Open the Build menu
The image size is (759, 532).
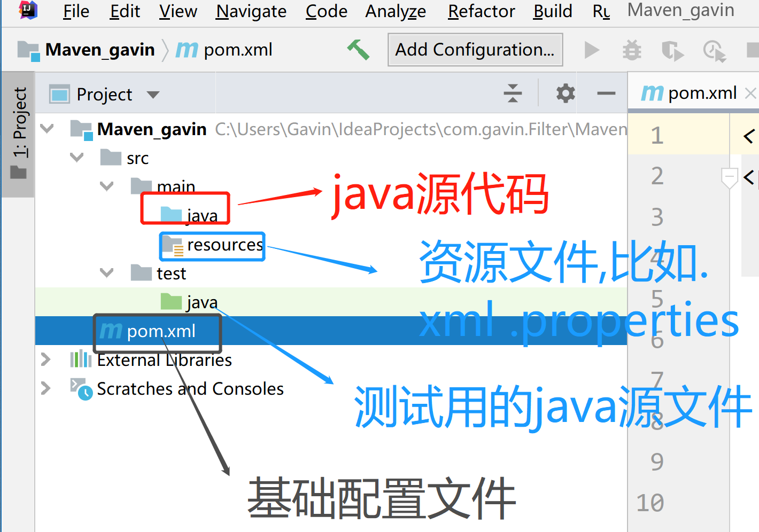click(x=553, y=11)
